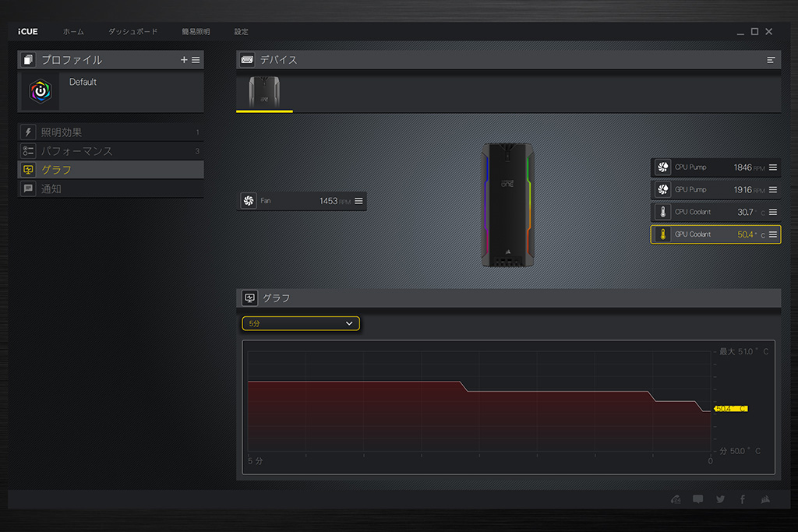Screen dimensions: 798x532
Task: Open 照明効果 section
Action: click(111, 132)
